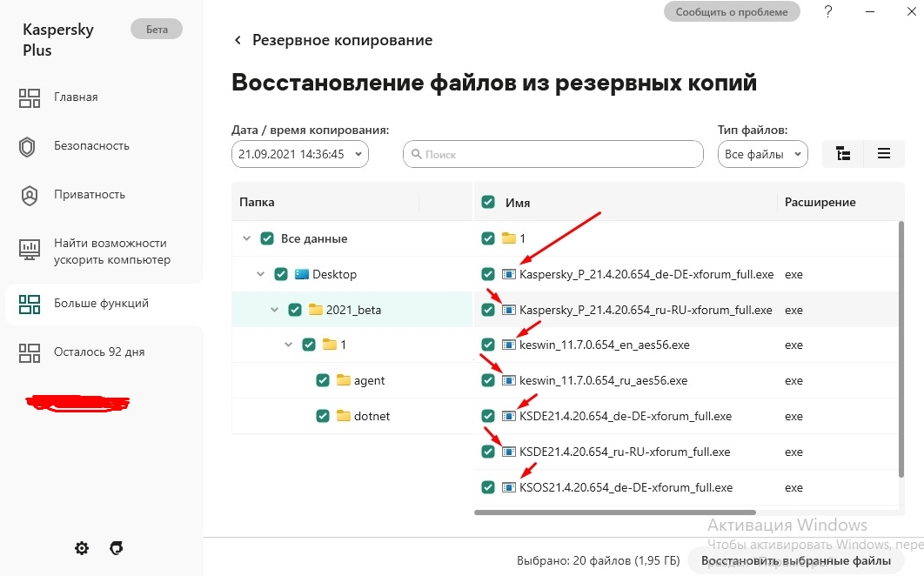Click exe icon of Kaspersky_P ru-RU file
The height and width of the screenshot is (576, 924).
click(509, 310)
